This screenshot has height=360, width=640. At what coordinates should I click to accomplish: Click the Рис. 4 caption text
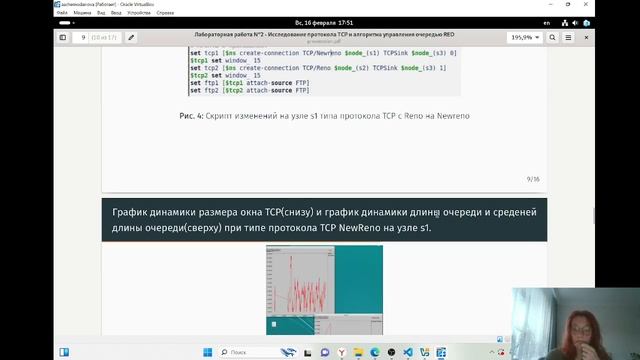[x=324, y=116]
